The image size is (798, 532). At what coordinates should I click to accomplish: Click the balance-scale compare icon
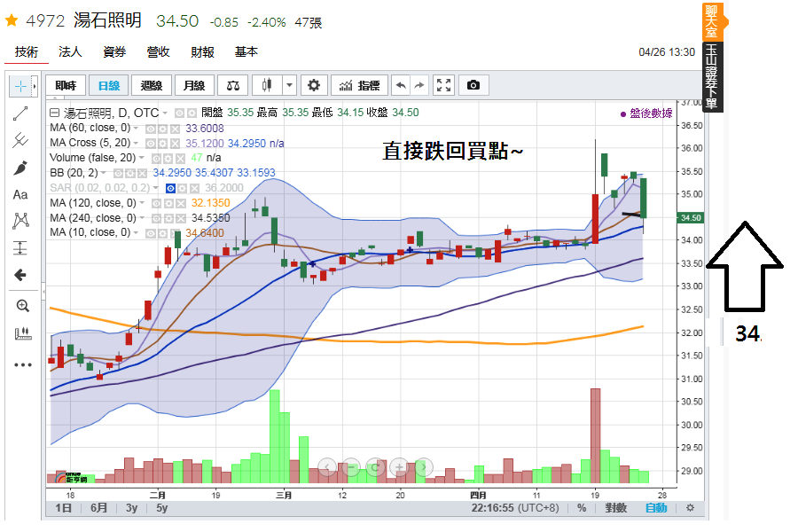point(233,85)
